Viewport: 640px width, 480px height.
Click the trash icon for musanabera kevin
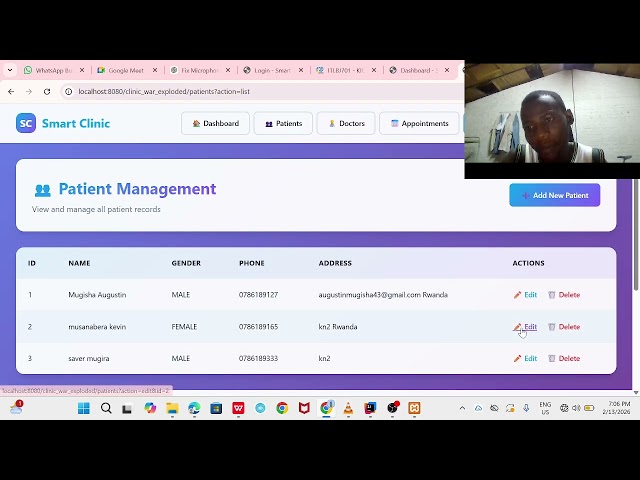pyautogui.click(x=551, y=327)
